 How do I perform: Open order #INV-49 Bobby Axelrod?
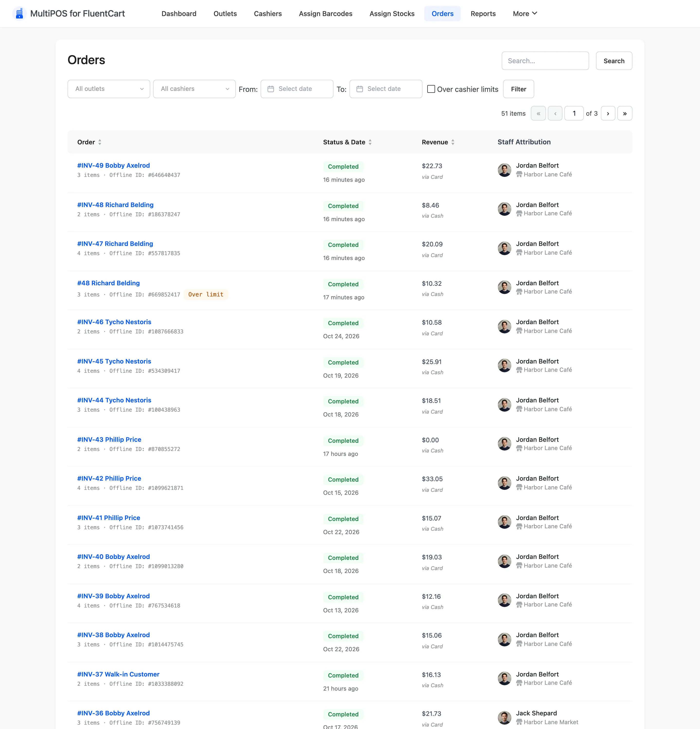114,165
